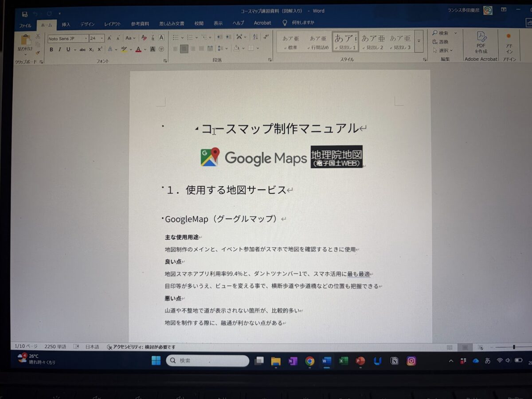Click the paragraph shading paint bucket
The height and width of the screenshot is (399, 532).
click(236, 49)
